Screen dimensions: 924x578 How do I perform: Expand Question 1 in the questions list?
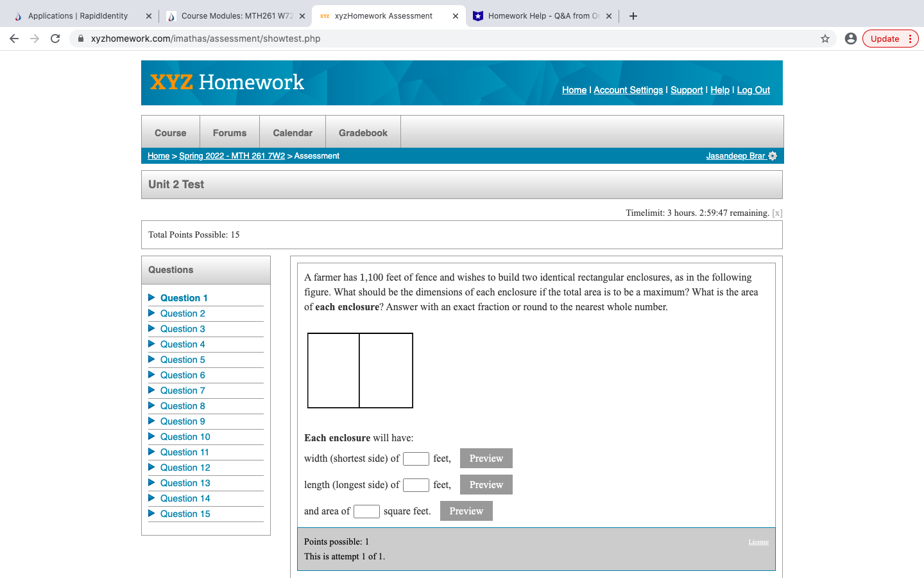click(x=185, y=298)
